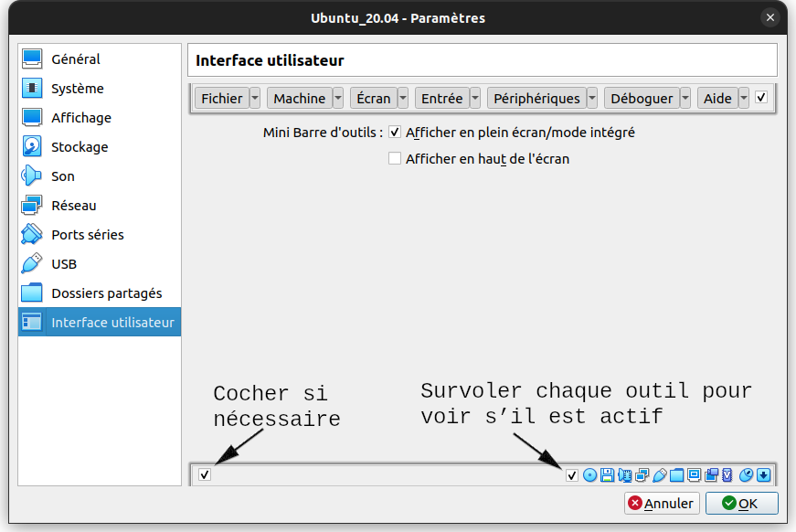Image resolution: width=796 pixels, height=532 pixels.
Task: Click the Déboguer menu button
Action: coord(642,99)
